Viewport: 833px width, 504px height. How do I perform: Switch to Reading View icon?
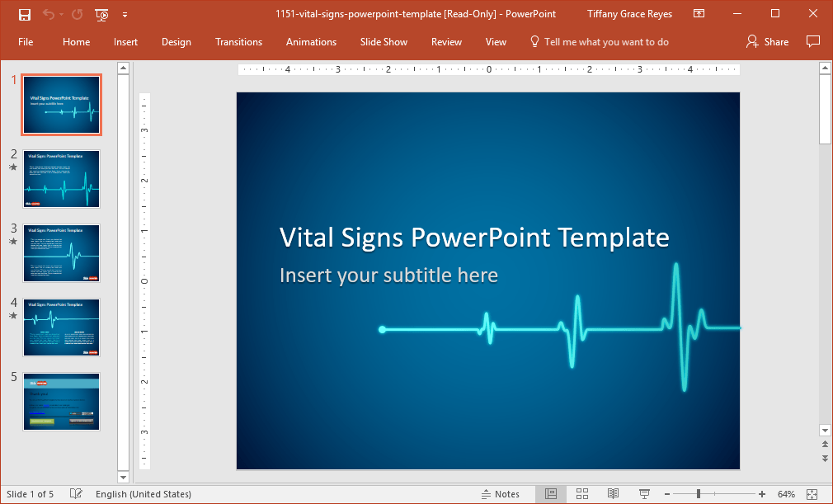pyautogui.click(x=613, y=494)
